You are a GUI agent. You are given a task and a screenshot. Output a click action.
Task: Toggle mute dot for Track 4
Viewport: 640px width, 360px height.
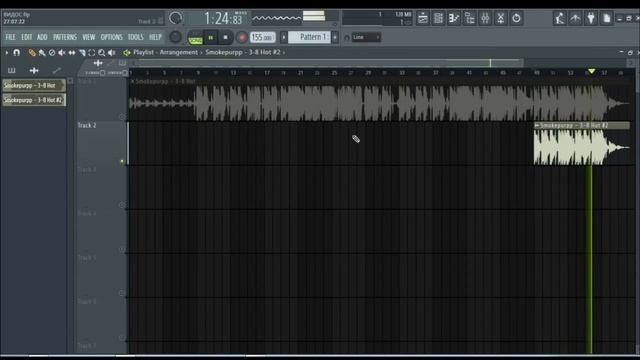(122, 249)
